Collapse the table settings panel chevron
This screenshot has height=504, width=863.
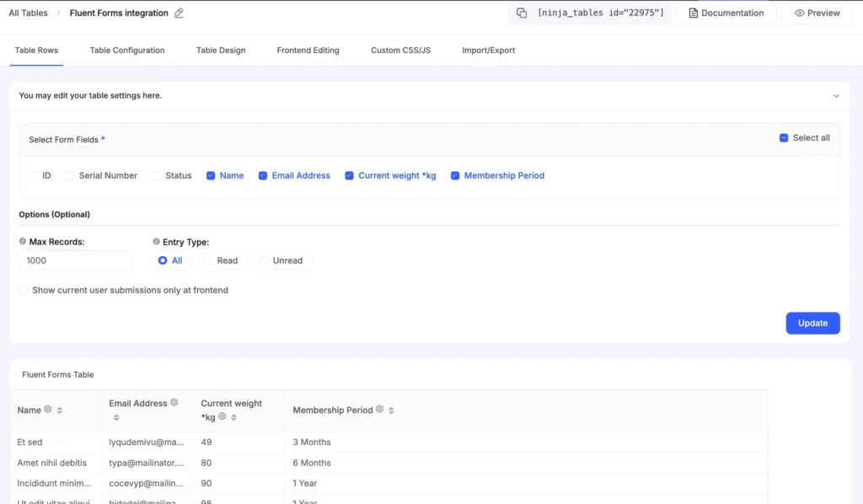pos(835,96)
